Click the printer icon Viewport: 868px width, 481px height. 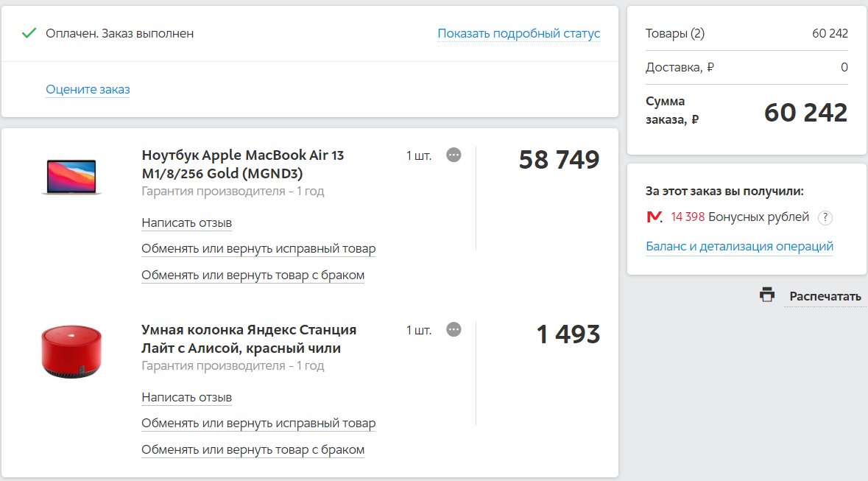click(766, 295)
